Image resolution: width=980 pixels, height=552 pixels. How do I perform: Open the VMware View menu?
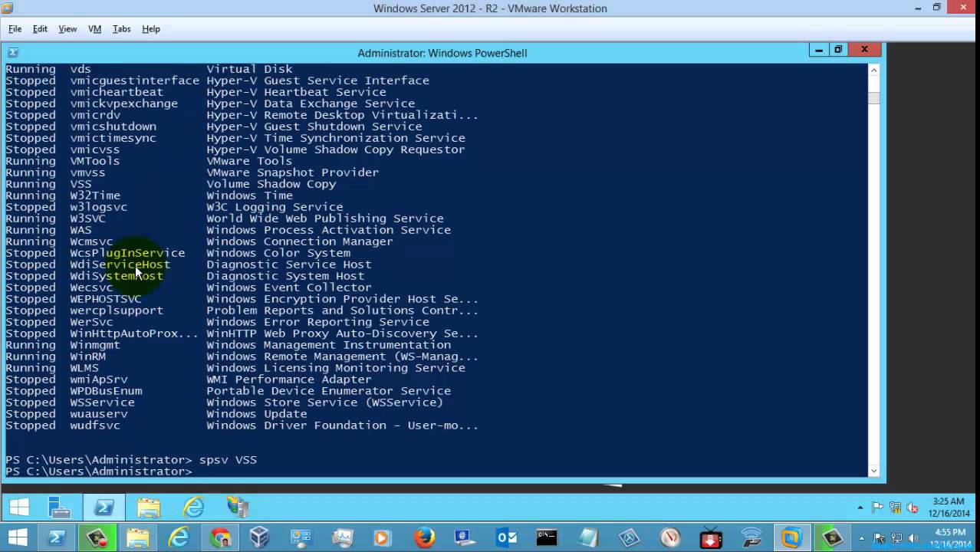pyautogui.click(x=67, y=28)
